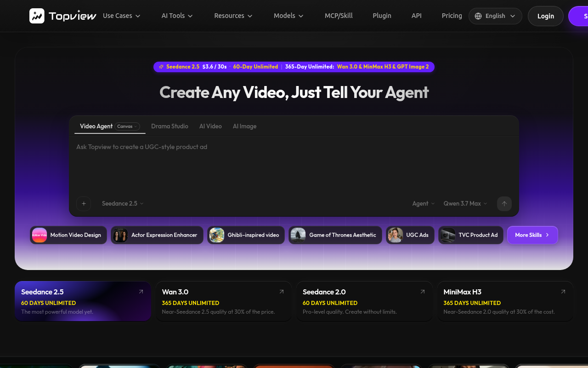The width and height of the screenshot is (588, 368).
Task: Click Wan 3.0 & MinMax H3 banner text
Action: (x=383, y=67)
